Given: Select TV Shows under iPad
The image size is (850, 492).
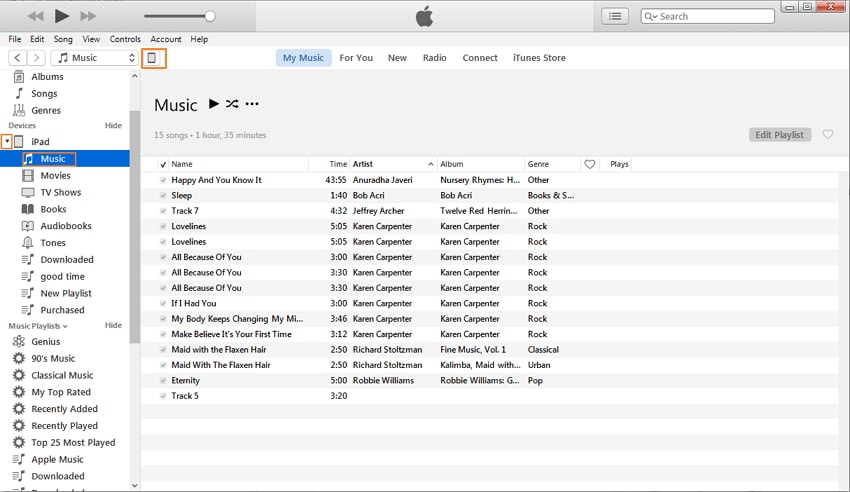Looking at the screenshot, I should [x=60, y=192].
